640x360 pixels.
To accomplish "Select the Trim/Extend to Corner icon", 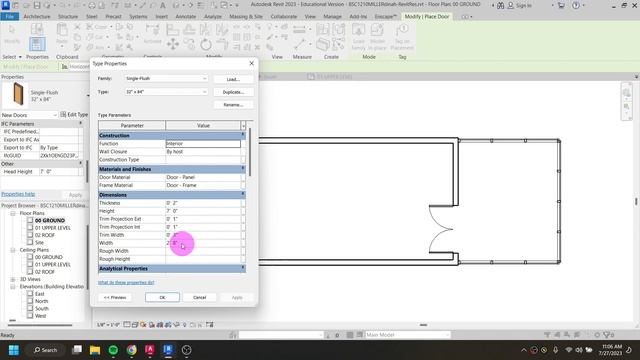I will (222, 44).
